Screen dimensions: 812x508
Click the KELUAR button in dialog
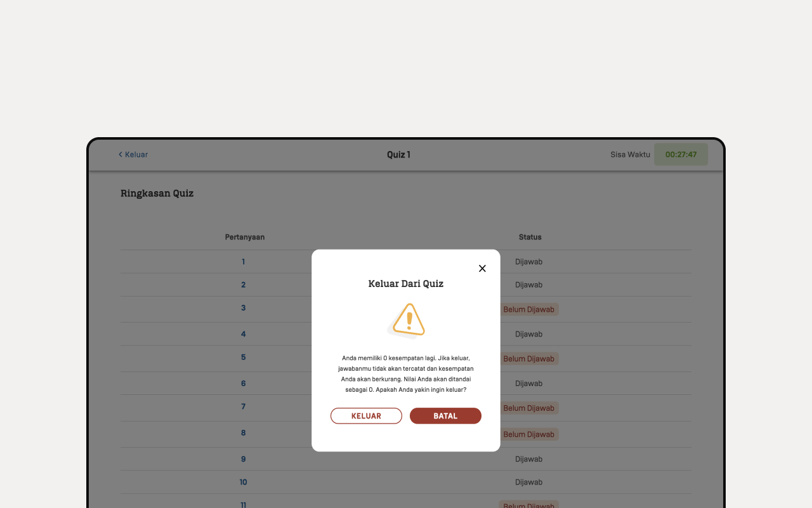[366, 416]
